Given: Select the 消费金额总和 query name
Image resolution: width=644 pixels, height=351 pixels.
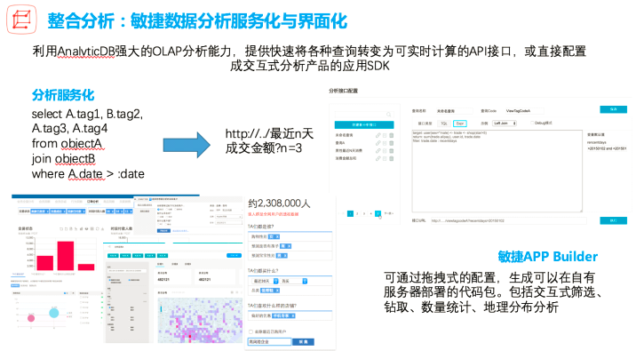Looking at the screenshot, I should point(346,158).
